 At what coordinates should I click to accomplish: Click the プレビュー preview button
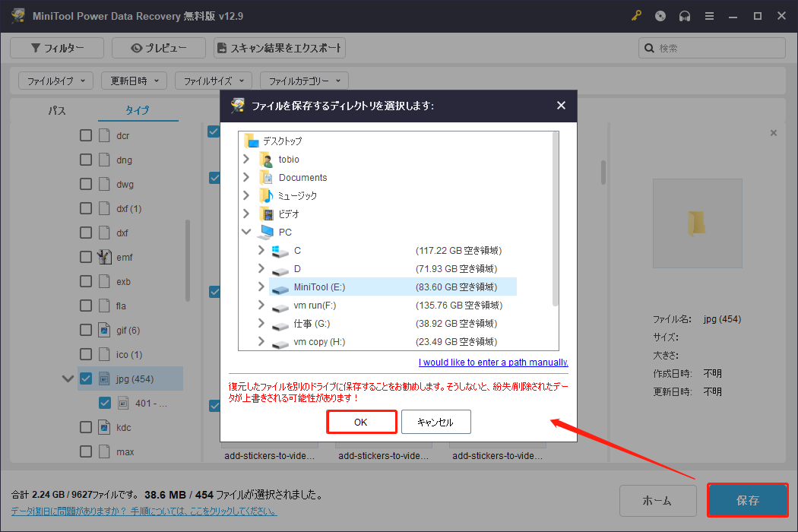(x=158, y=48)
